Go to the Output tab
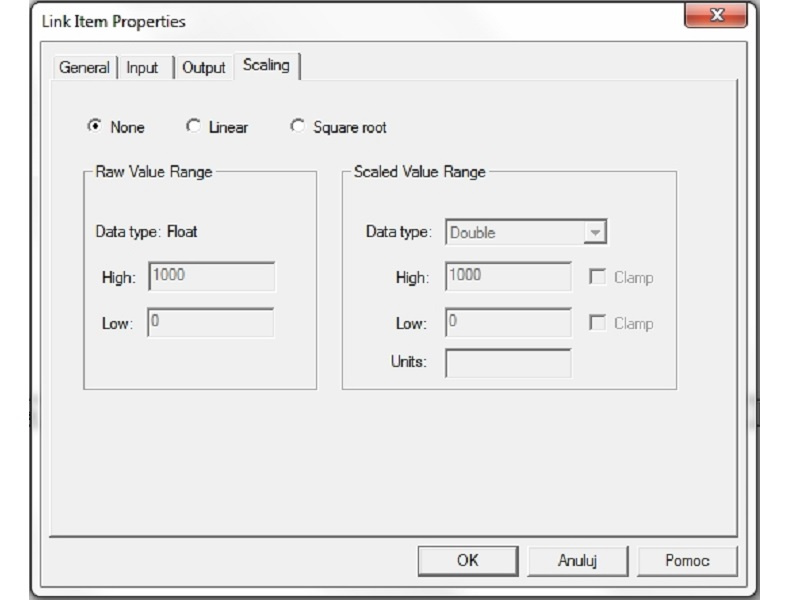Viewport: 800px width, 600px height. tap(204, 68)
